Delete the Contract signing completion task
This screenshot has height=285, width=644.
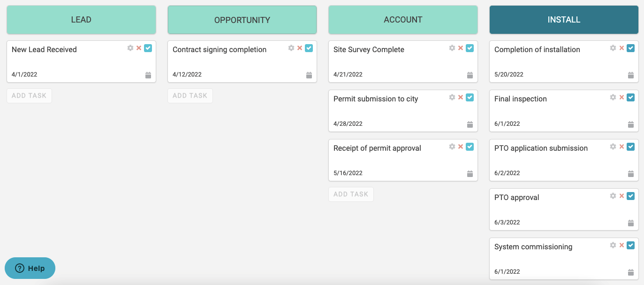pos(300,48)
